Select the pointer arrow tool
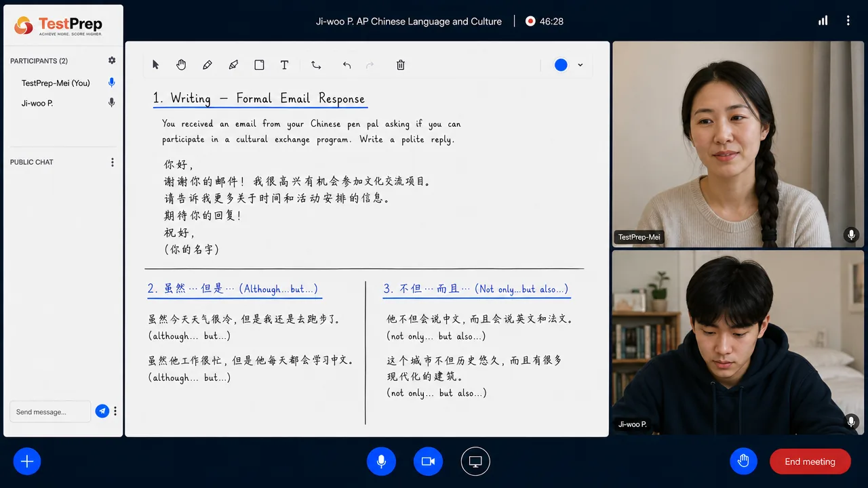Viewport: 868px width, 488px height. (155, 65)
